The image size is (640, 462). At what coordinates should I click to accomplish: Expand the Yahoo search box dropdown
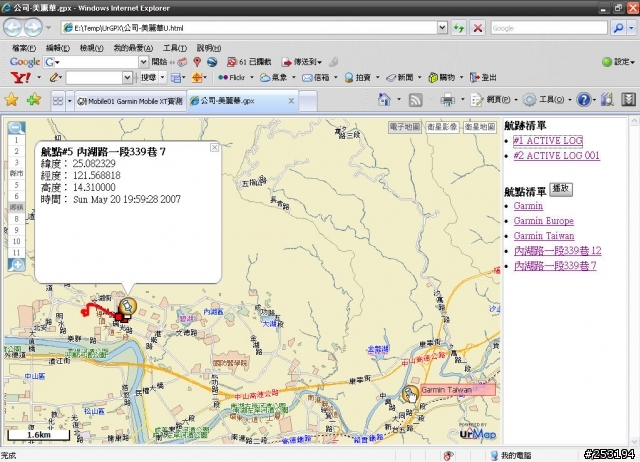[127, 77]
